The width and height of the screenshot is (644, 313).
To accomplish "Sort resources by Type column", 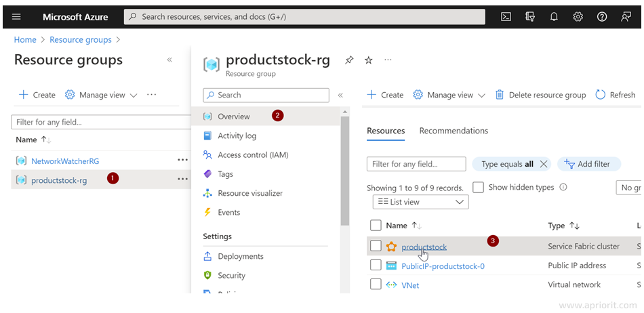I will click(563, 226).
